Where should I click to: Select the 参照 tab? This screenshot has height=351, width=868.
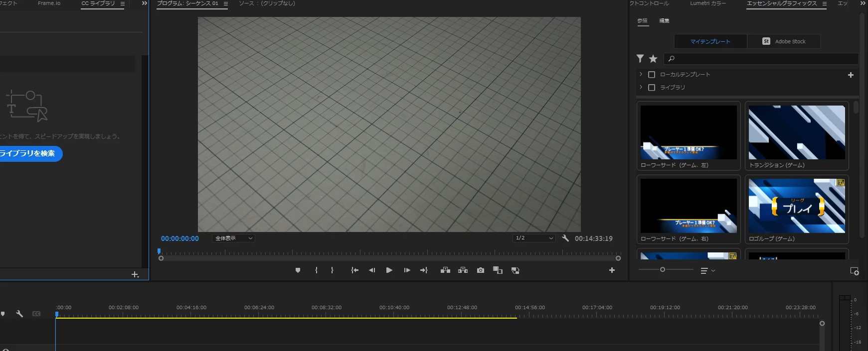tap(642, 21)
